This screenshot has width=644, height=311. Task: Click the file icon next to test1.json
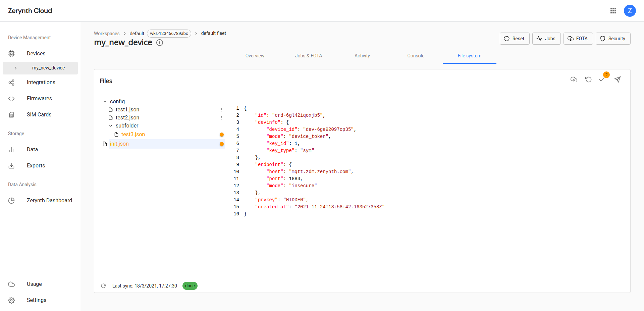[111, 110]
